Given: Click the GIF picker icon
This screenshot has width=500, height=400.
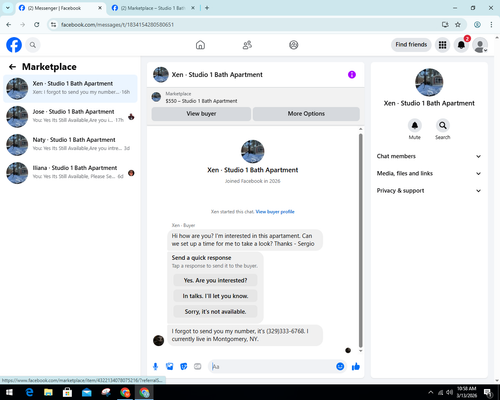Looking at the screenshot, I should 198,367.
